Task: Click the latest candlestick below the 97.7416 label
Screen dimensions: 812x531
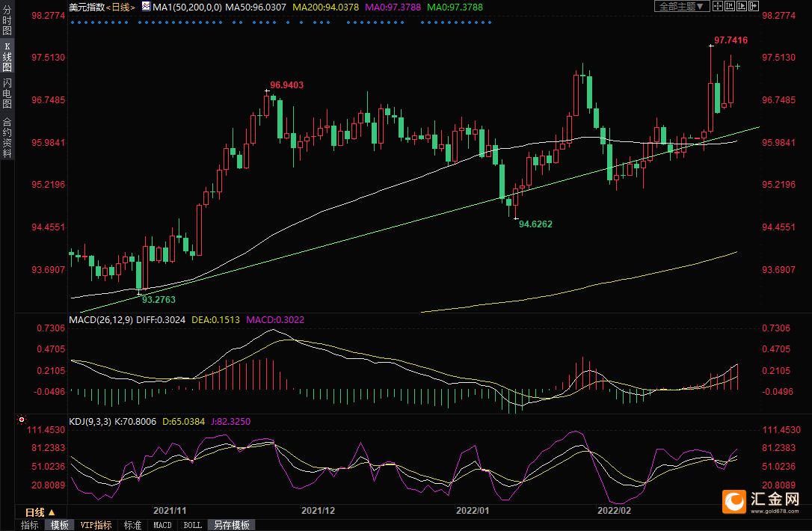Action: [737, 67]
